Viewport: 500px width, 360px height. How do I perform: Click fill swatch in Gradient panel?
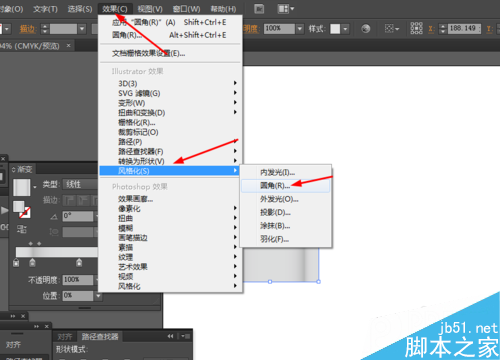click(19, 207)
